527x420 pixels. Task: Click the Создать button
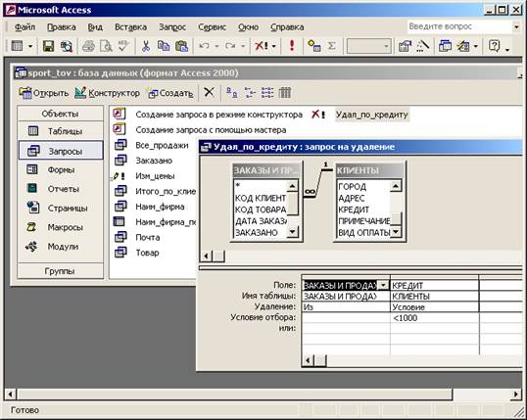(x=170, y=93)
